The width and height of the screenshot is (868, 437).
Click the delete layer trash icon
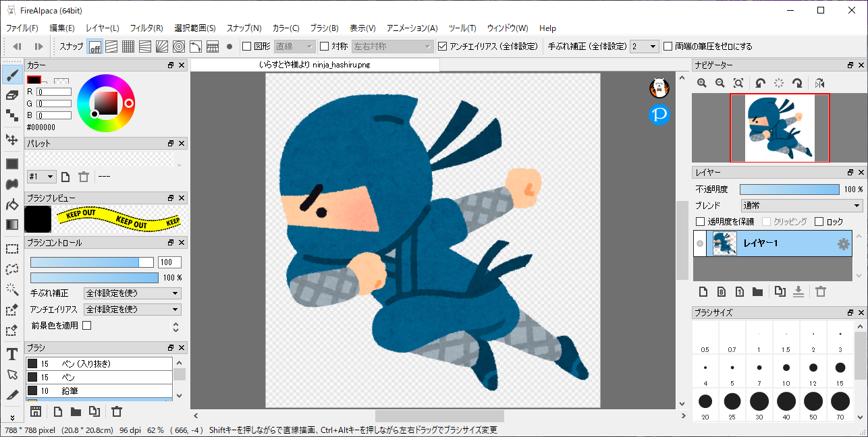821,291
